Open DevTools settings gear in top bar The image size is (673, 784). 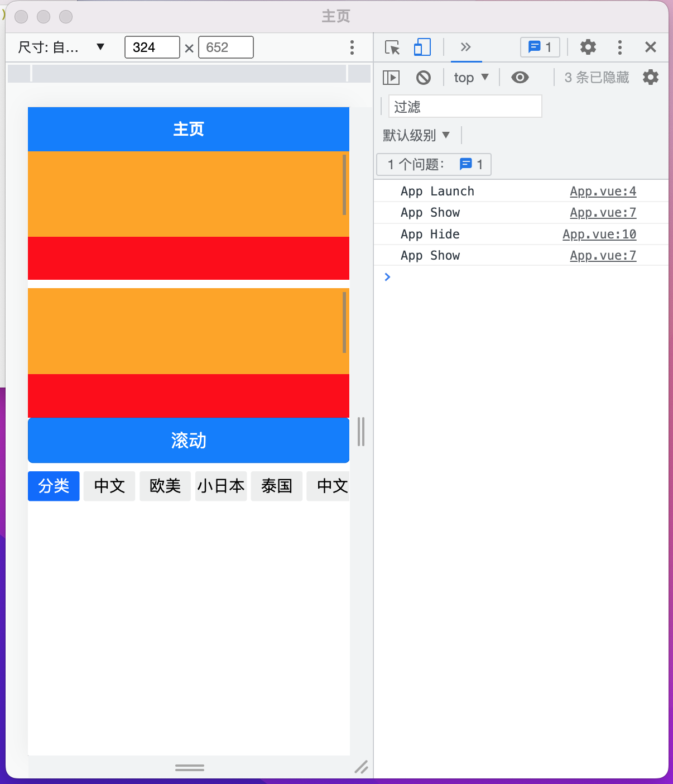[588, 47]
